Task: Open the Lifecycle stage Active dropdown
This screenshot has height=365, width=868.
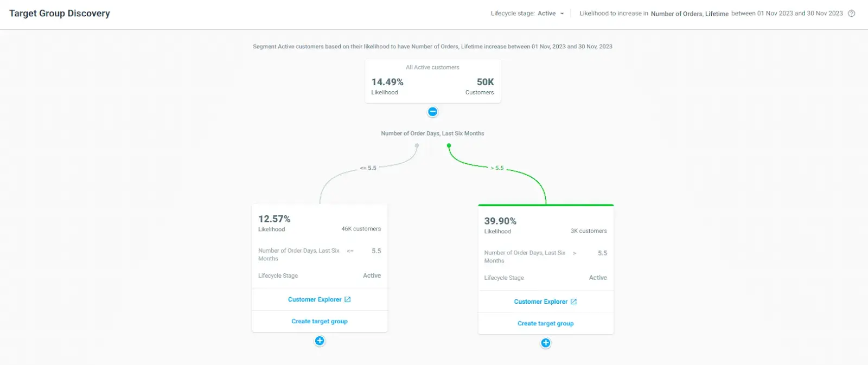Action: [x=547, y=14]
